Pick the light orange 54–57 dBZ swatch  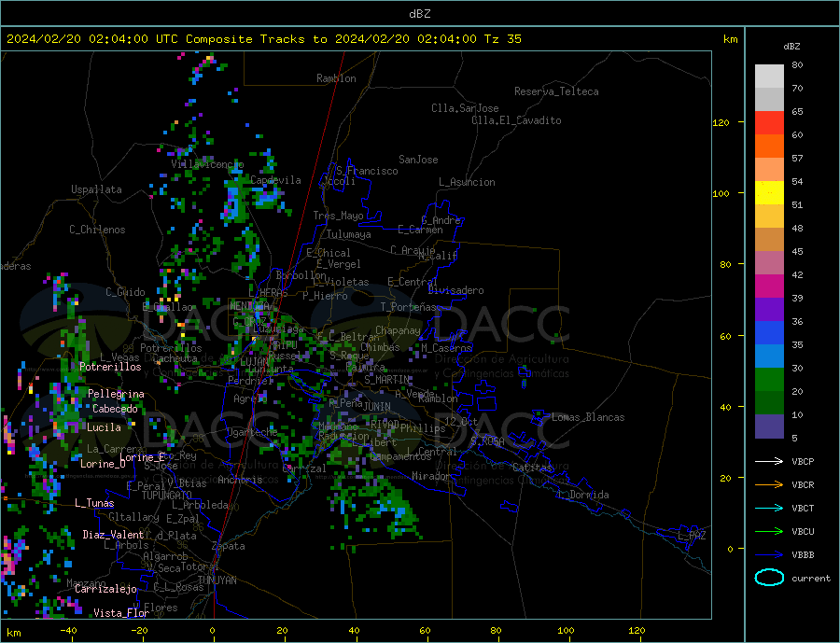(x=769, y=169)
